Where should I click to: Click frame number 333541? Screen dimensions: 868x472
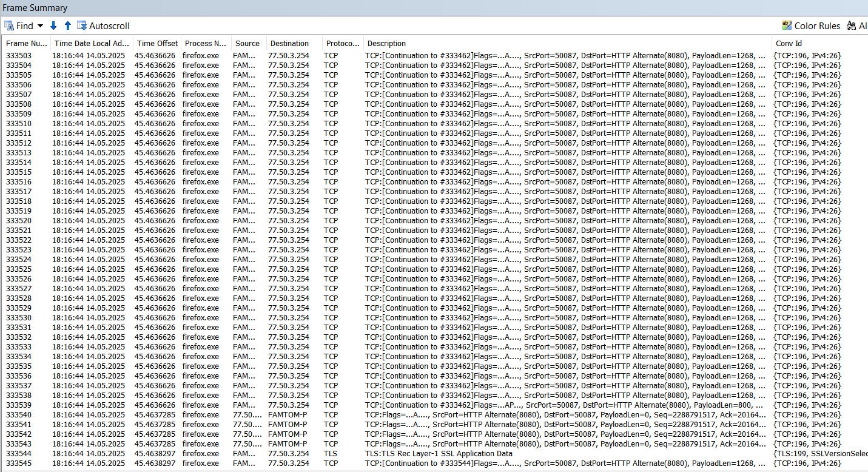pos(19,425)
